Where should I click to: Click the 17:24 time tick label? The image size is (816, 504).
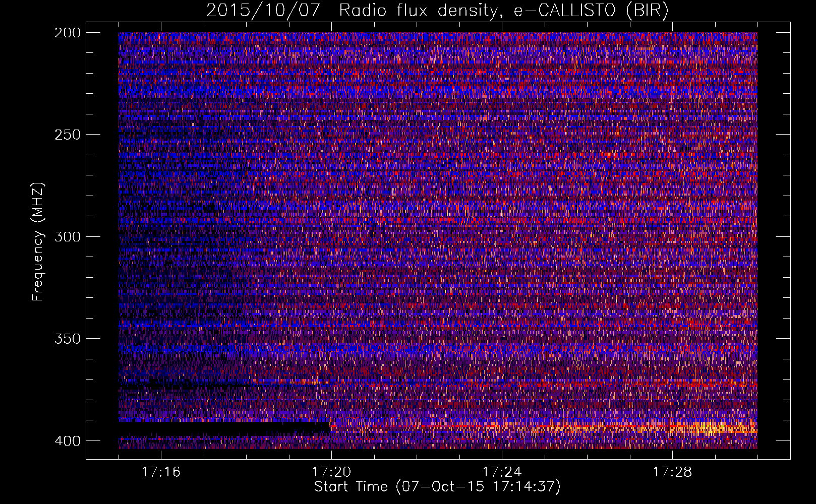click(502, 472)
